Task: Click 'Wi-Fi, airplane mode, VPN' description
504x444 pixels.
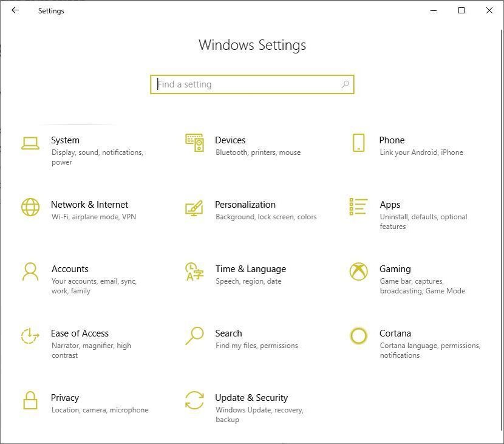Action: click(94, 217)
